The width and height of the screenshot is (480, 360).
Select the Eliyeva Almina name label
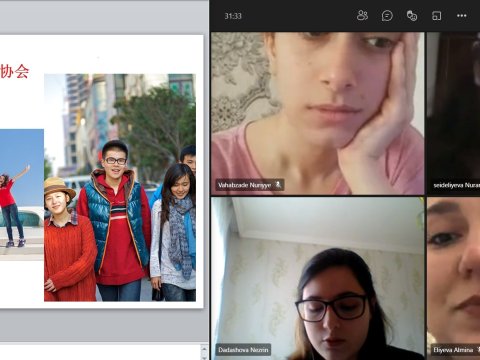[x=453, y=350]
